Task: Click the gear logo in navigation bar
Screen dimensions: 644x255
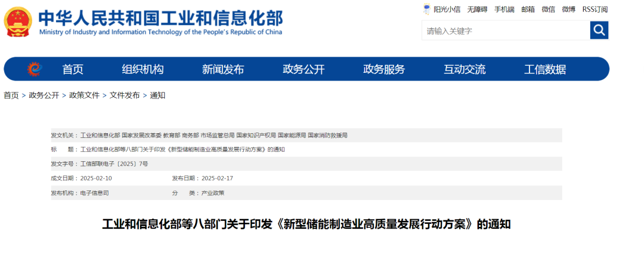Action: (35, 69)
